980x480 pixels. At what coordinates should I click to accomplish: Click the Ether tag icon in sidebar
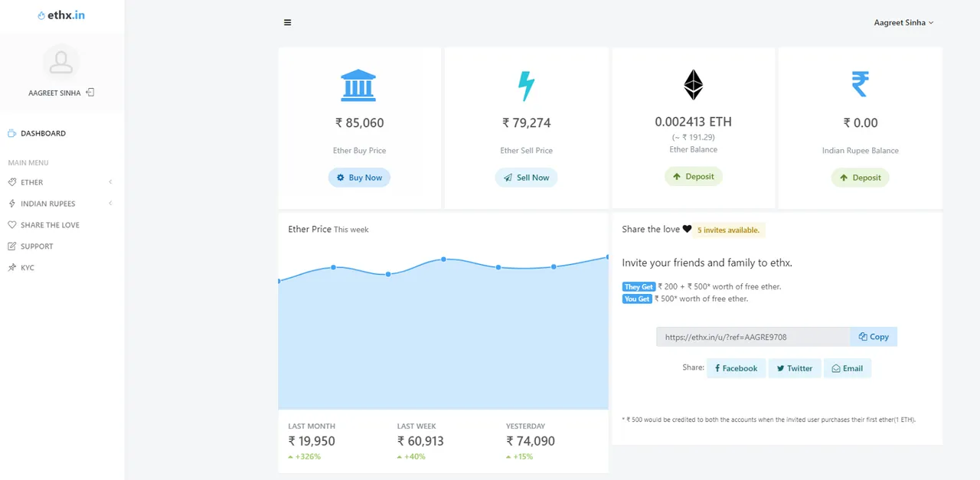(12, 182)
